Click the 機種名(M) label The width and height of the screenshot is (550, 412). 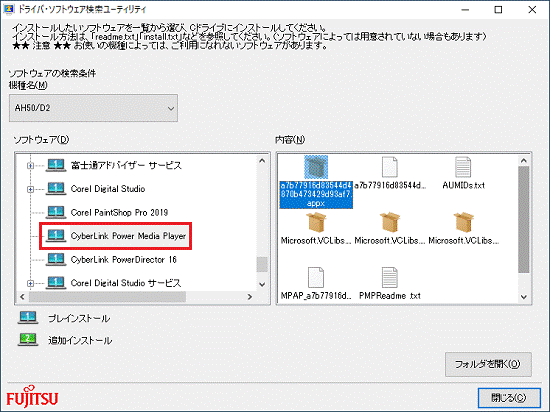click(28, 85)
